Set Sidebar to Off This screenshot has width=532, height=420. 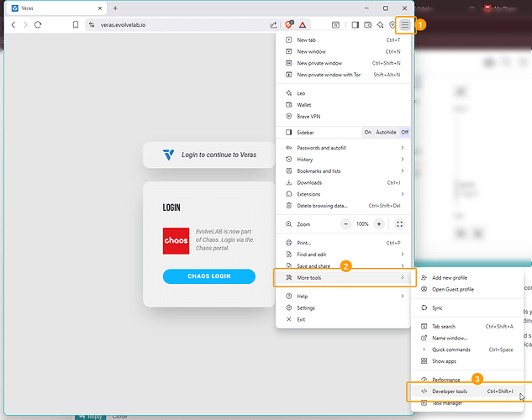[405, 132]
